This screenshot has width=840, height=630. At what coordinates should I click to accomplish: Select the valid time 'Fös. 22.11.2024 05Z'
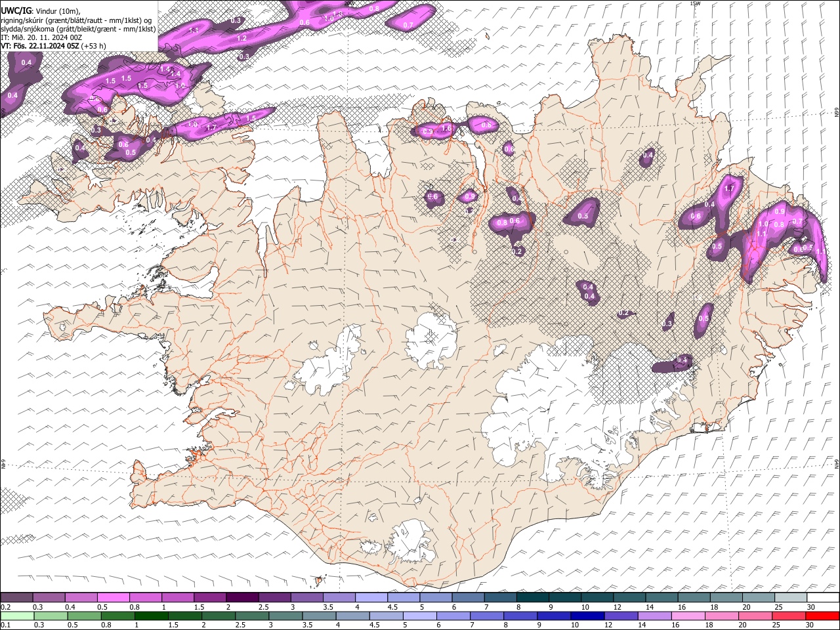tap(46, 46)
